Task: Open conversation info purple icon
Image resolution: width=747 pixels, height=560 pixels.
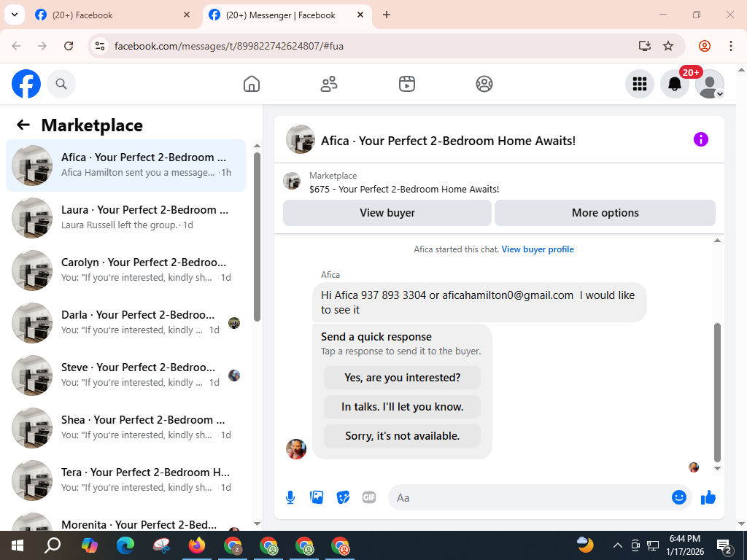Action: click(x=701, y=139)
